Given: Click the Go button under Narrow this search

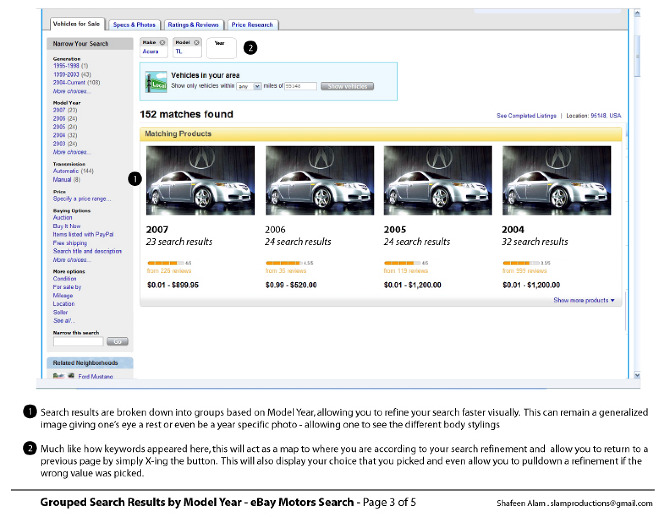Looking at the screenshot, I should click(117, 341).
